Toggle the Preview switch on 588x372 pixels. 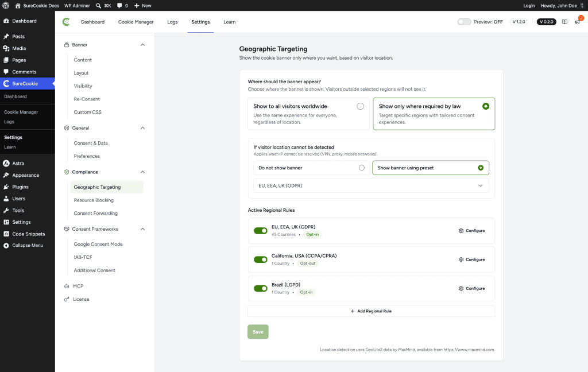tap(464, 22)
